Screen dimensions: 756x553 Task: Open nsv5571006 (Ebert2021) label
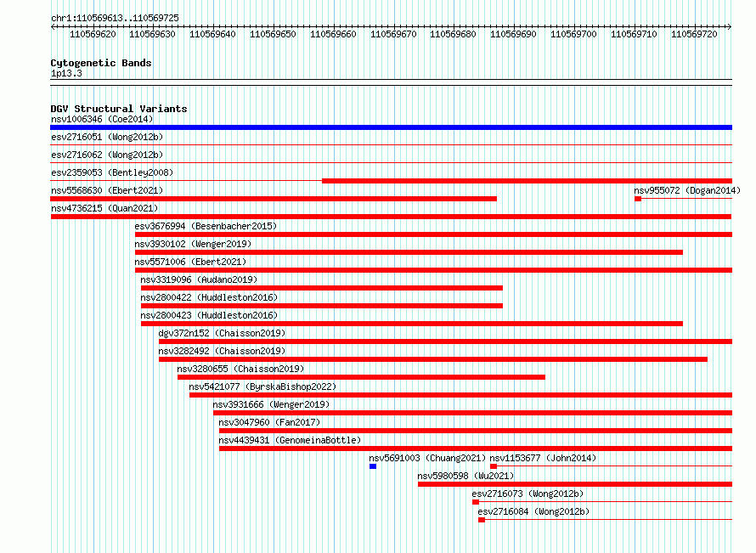[190, 262]
